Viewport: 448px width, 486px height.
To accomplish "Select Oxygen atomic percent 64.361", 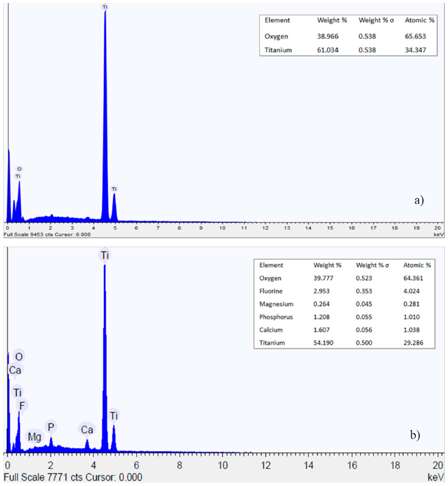I will coord(413,278).
